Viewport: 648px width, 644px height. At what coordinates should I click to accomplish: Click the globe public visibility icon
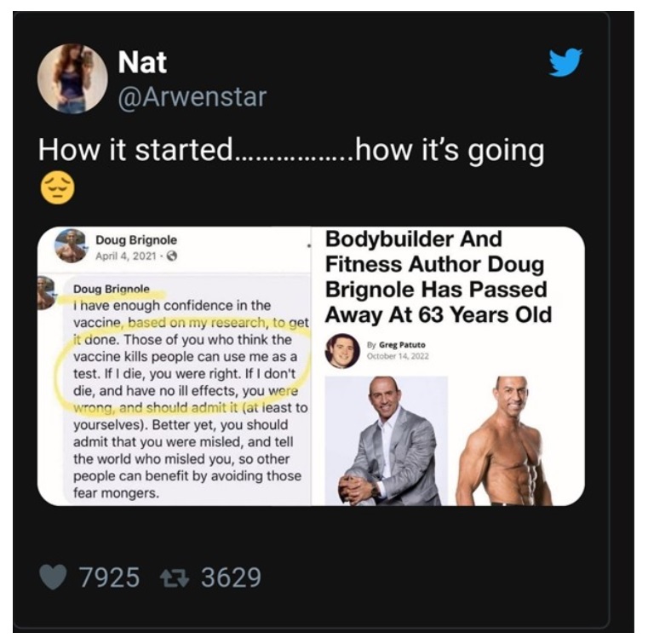click(x=171, y=256)
